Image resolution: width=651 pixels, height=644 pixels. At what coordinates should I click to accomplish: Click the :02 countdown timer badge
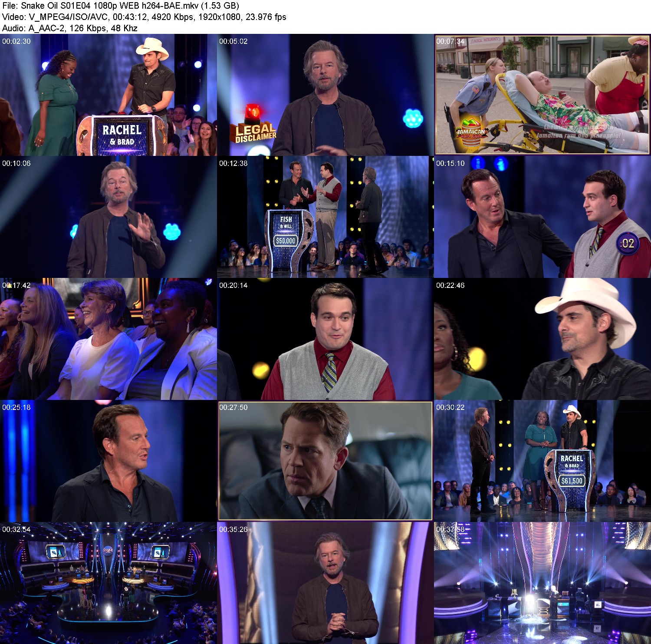(x=627, y=243)
